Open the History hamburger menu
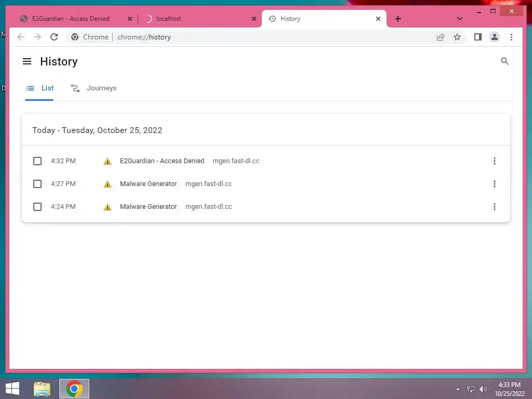532x399 pixels. 27,61
